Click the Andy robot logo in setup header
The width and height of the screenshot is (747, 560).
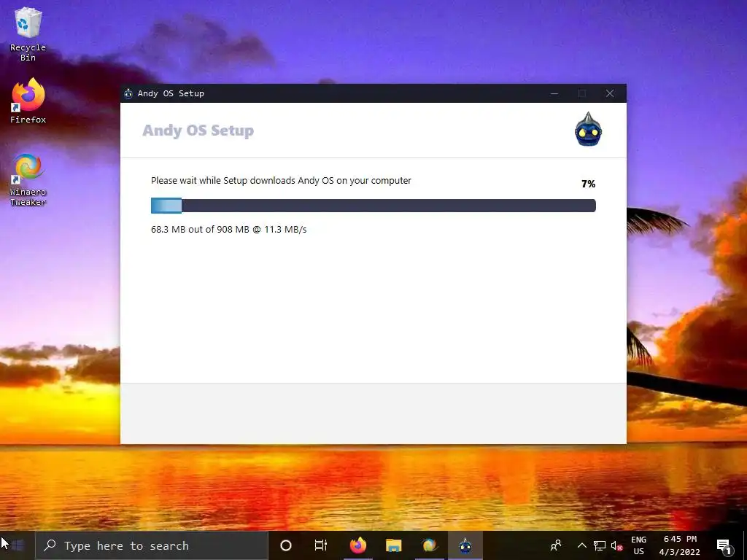coord(588,130)
